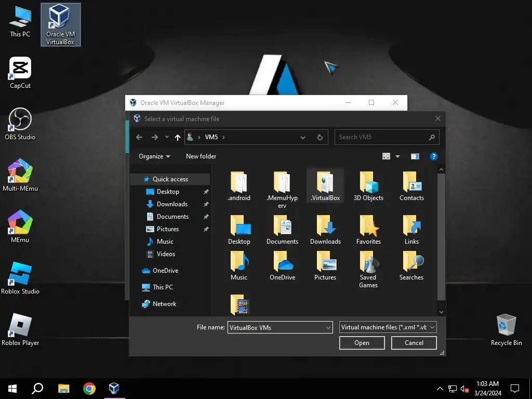Viewport: 532px width, 399px height.
Task: Open the Searches folder
Action: (411, 265)
